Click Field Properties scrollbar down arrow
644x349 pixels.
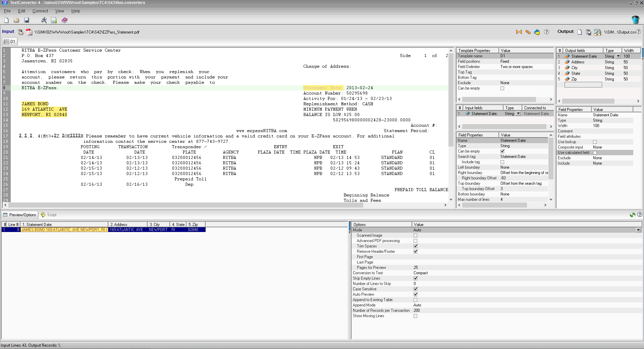pos(551,199)
